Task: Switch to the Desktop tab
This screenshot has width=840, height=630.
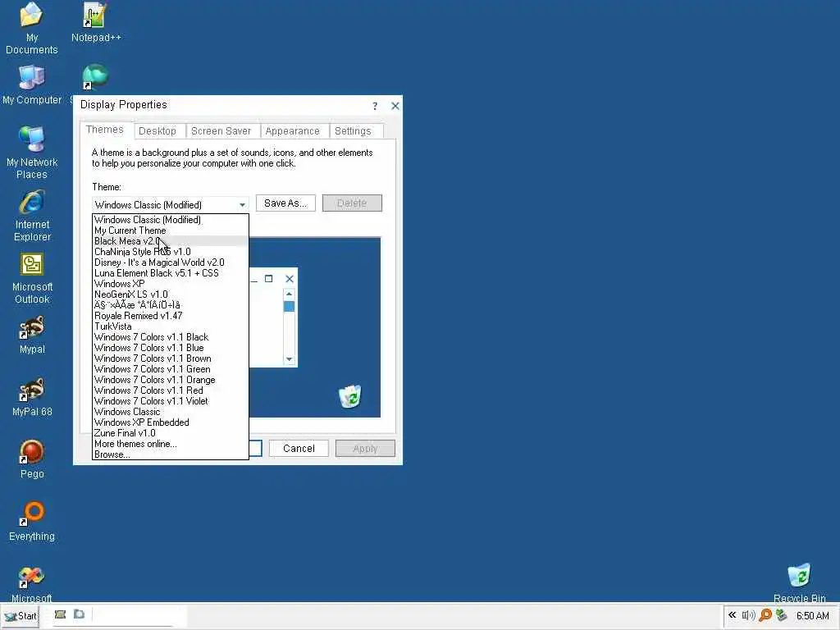Action: [x=157, y=131]
